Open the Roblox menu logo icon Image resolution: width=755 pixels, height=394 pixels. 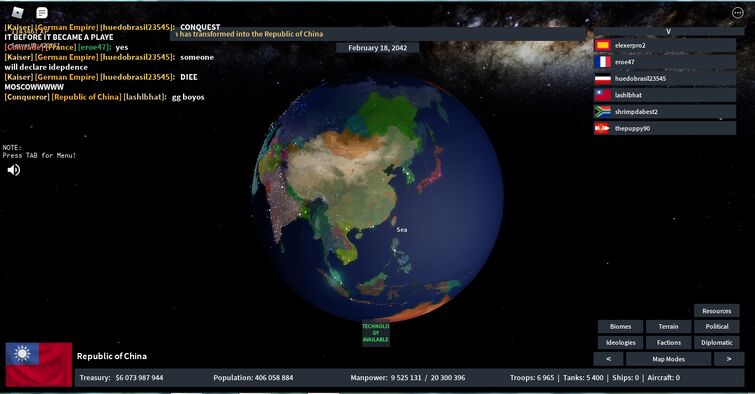point(18,13)
